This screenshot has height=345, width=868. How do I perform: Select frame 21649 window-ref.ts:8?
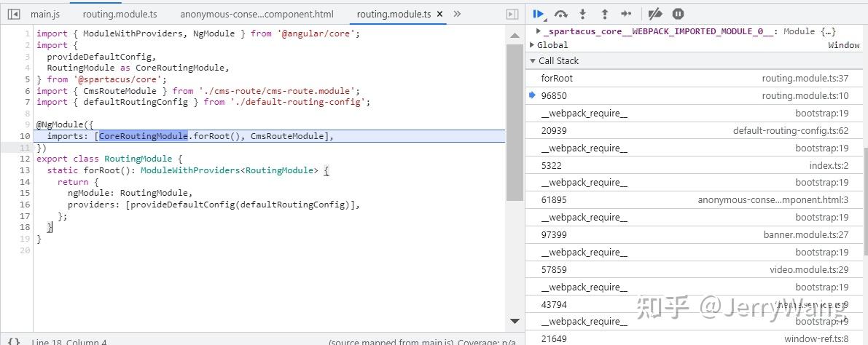pos(694,338)
